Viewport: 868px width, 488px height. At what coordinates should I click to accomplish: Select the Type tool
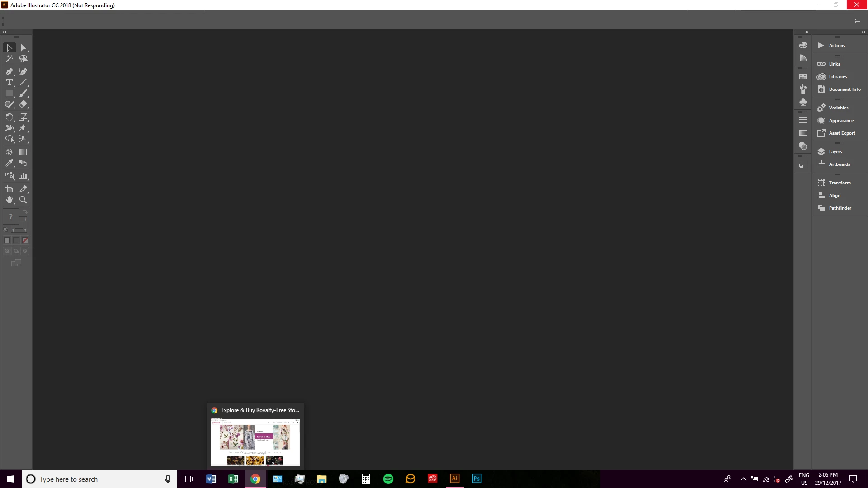[9, 82]
